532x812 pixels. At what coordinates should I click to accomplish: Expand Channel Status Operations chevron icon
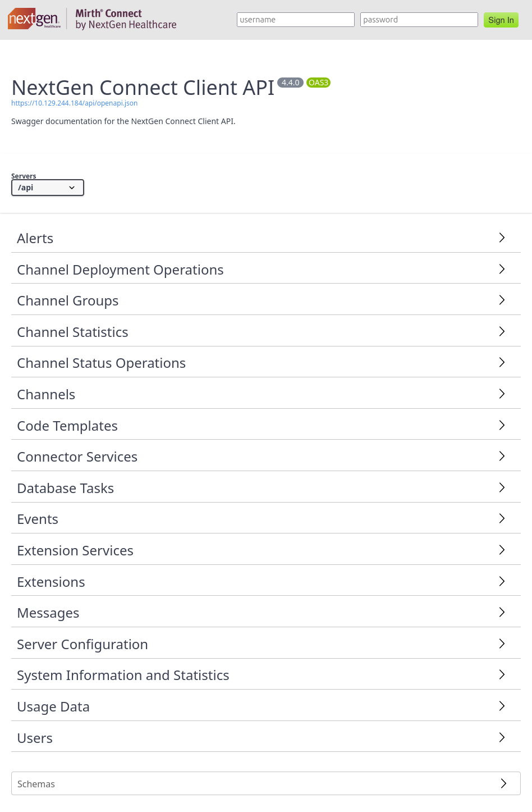point(502,362)
